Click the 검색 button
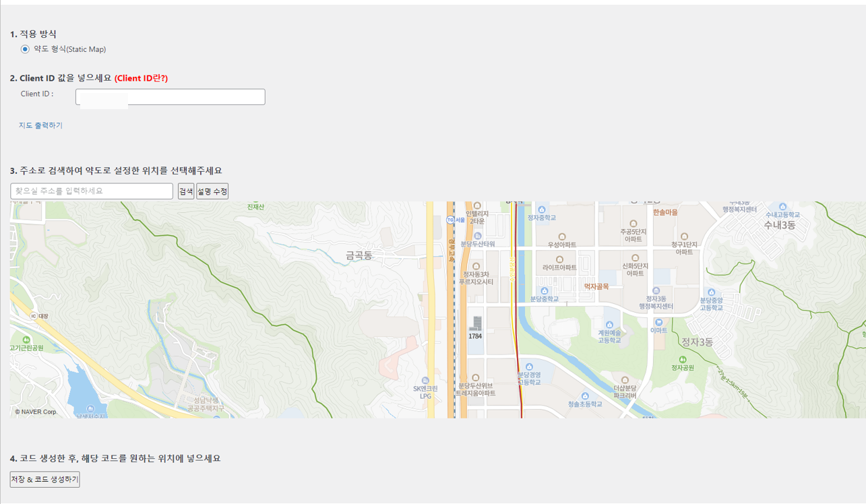866x504 pixels. coord(186,191)
